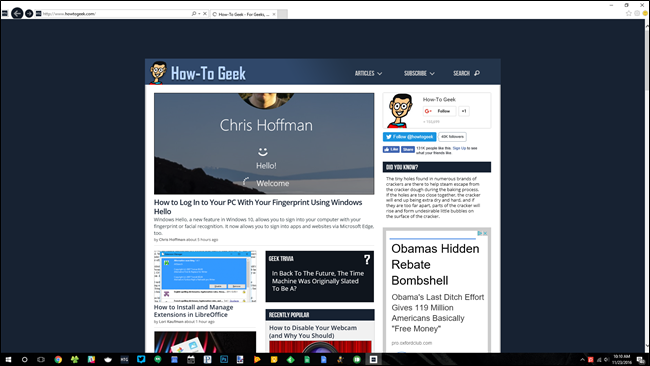Image resolution: width=650 pixels, height=366 pixels.
Task: Click the red curtain webcam thumbnail
Action: (320, 347)
